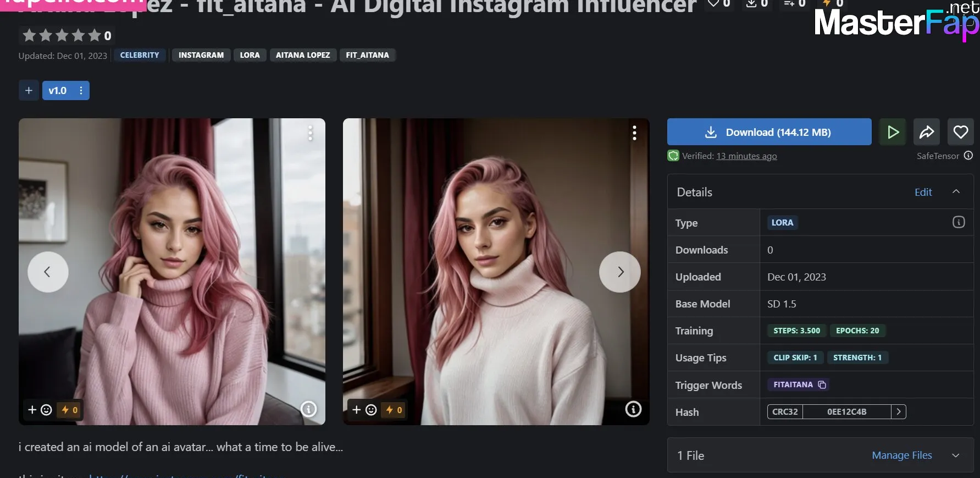Image resolution: width=980 pixels, height=478 pixels.
Task: Select the v1.0 version tab
Action: click(x=57, y=90)
